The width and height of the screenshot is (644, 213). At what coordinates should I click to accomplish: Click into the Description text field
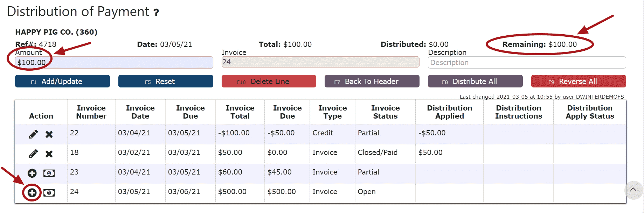526,63
